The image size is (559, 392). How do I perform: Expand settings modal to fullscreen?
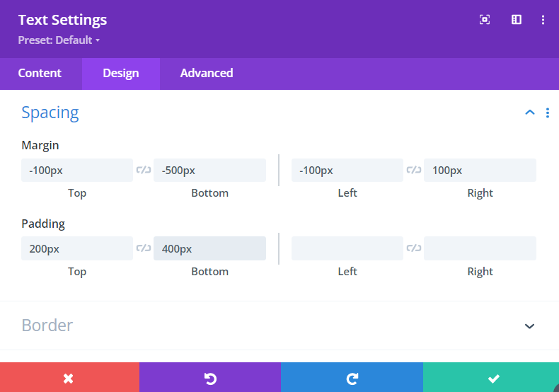coord(485,20)
